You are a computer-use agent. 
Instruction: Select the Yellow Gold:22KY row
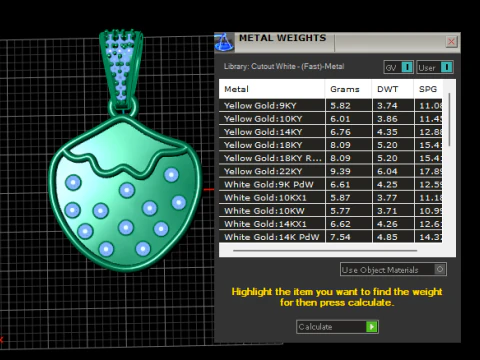pos(331,171)
